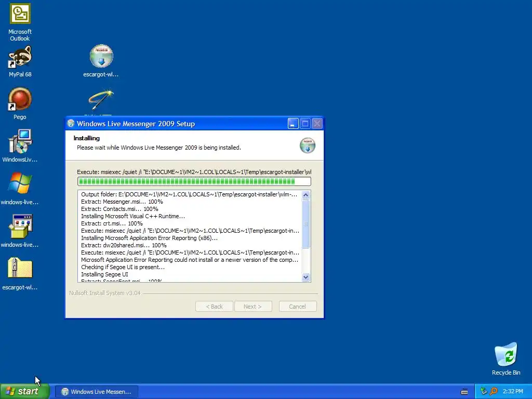Click the maximize button on setup window
This screenshot has height=399, width=532.
click(305, 124)
